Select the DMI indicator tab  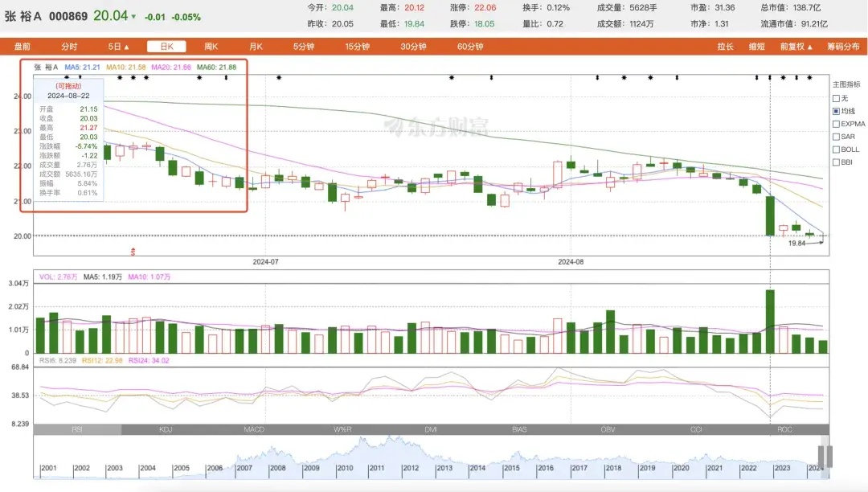(x=431, y=429)
